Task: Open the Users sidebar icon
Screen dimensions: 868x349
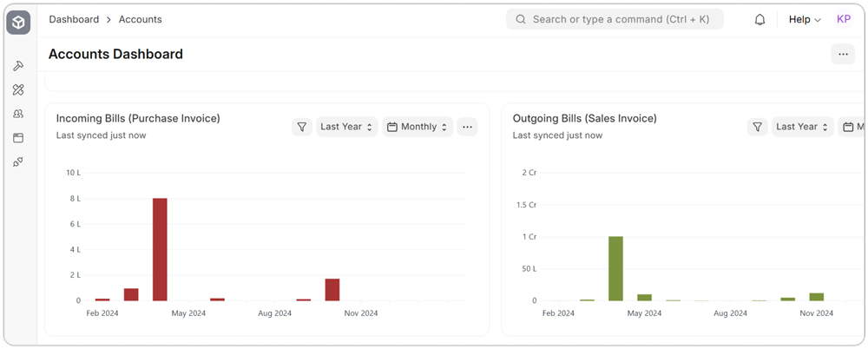Action: pyautogui.click(x=18, y=114)
